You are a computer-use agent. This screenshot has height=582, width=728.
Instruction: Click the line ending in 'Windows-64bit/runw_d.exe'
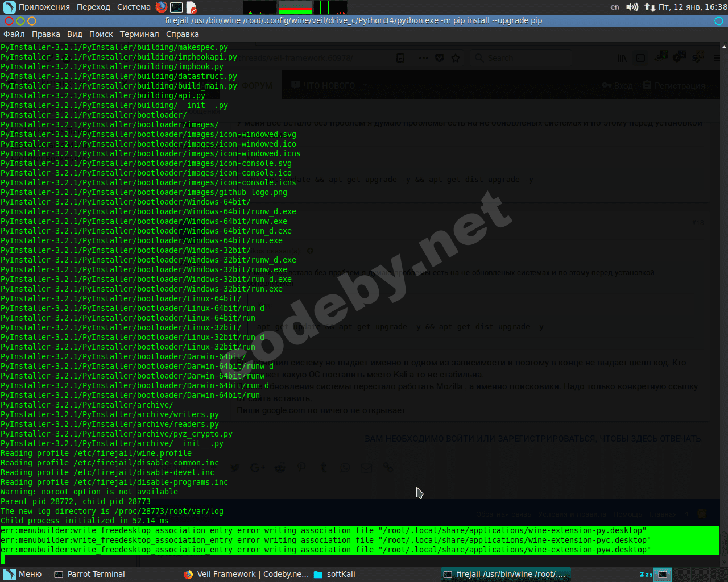148,212
